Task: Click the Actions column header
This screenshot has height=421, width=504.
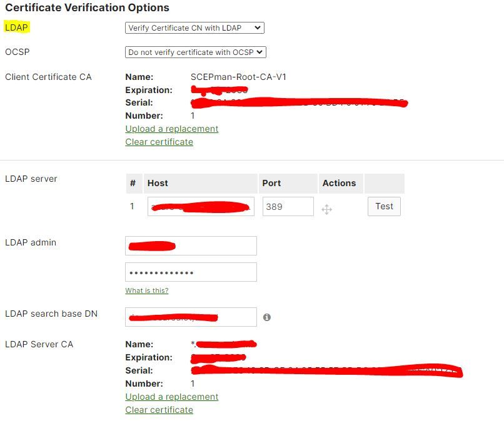Action: click(340, 183)
